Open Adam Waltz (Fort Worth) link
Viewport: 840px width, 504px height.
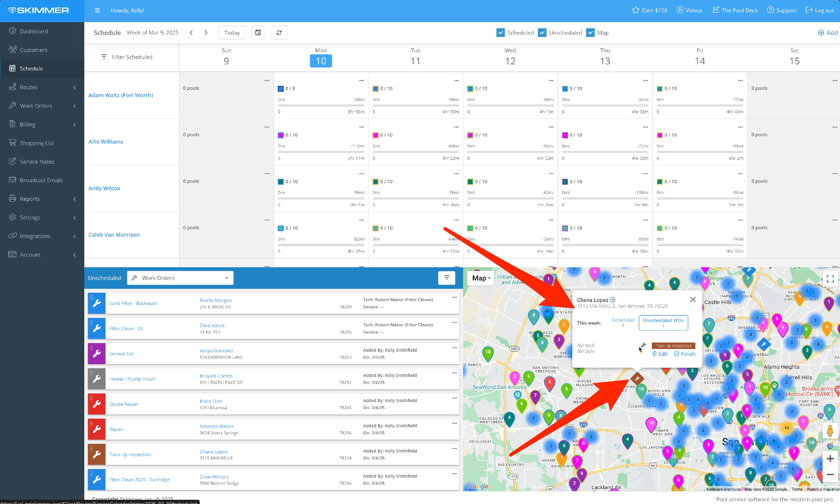[x=120, y=95]
